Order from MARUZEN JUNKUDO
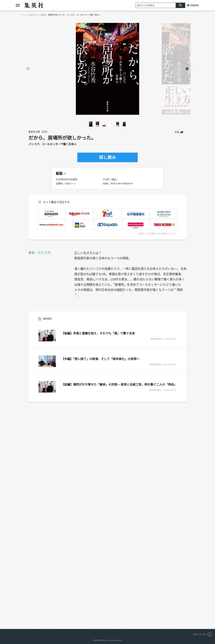This screenshot has width=215, height=644. [x=164, y=213]
